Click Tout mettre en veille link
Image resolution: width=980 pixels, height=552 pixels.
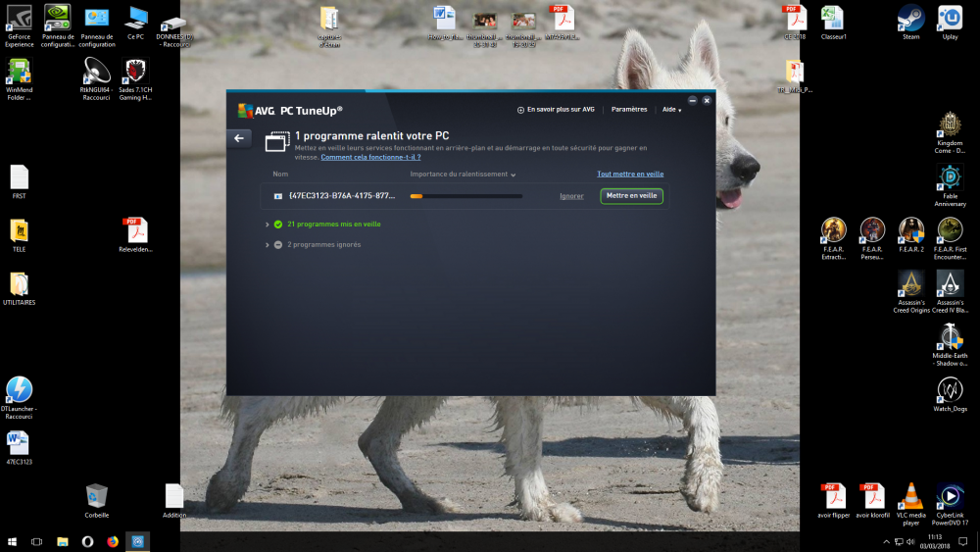tap(630, 175)
